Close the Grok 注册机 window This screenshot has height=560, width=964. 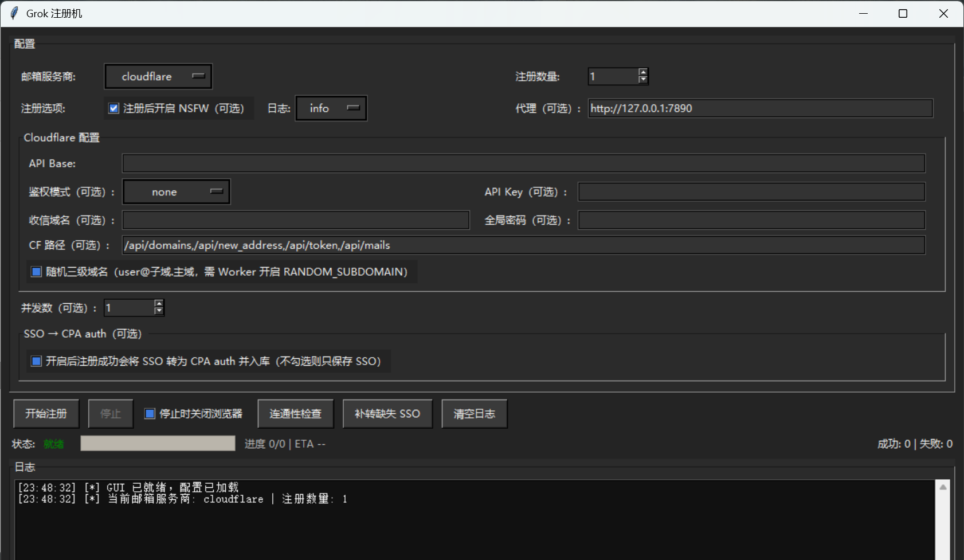[x=943, y=13]
